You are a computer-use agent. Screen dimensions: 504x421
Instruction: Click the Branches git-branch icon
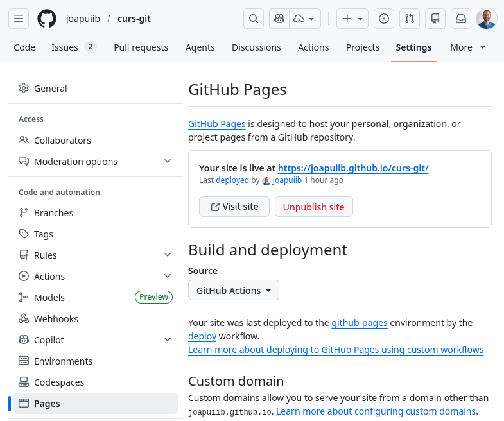click(24, 212)
